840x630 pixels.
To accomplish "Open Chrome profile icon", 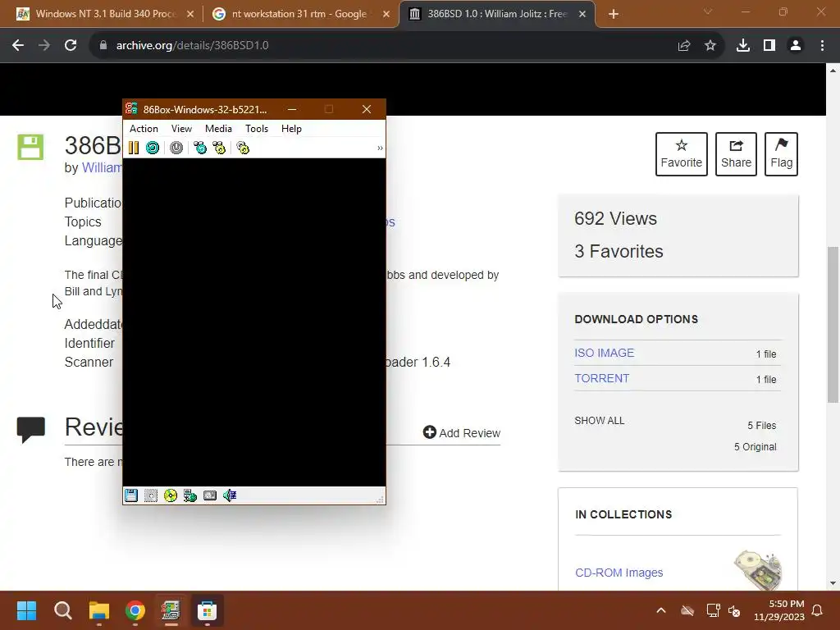I will pyautogui.click(x=796, y=46).
